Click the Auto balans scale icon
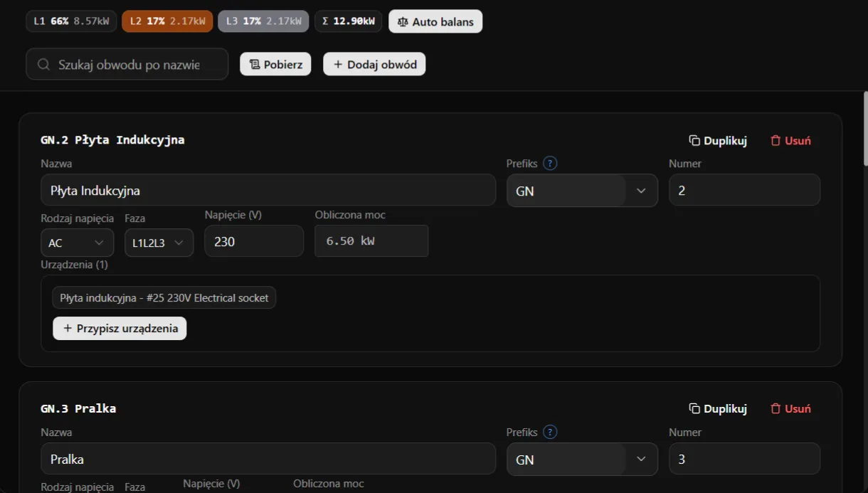 pos(403,21)
